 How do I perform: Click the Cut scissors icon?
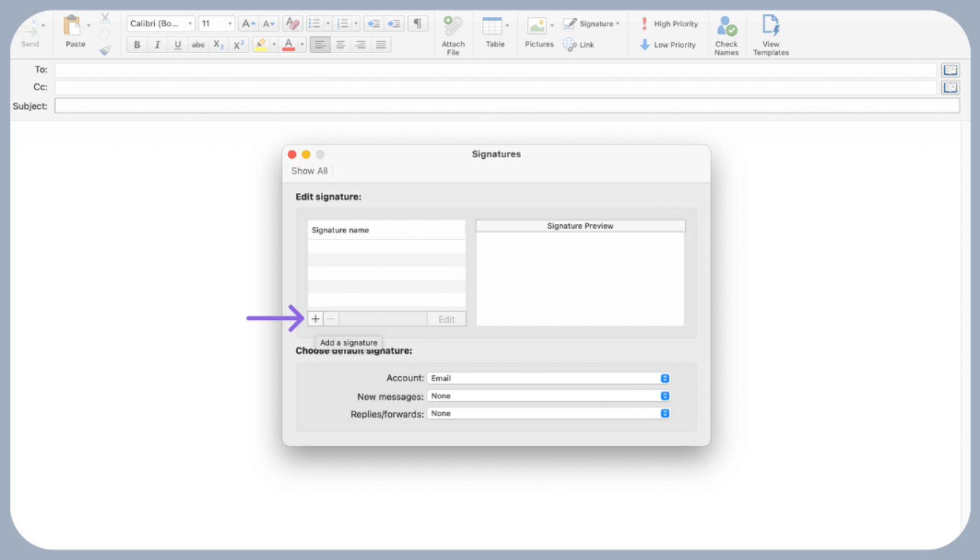[105, 18]
